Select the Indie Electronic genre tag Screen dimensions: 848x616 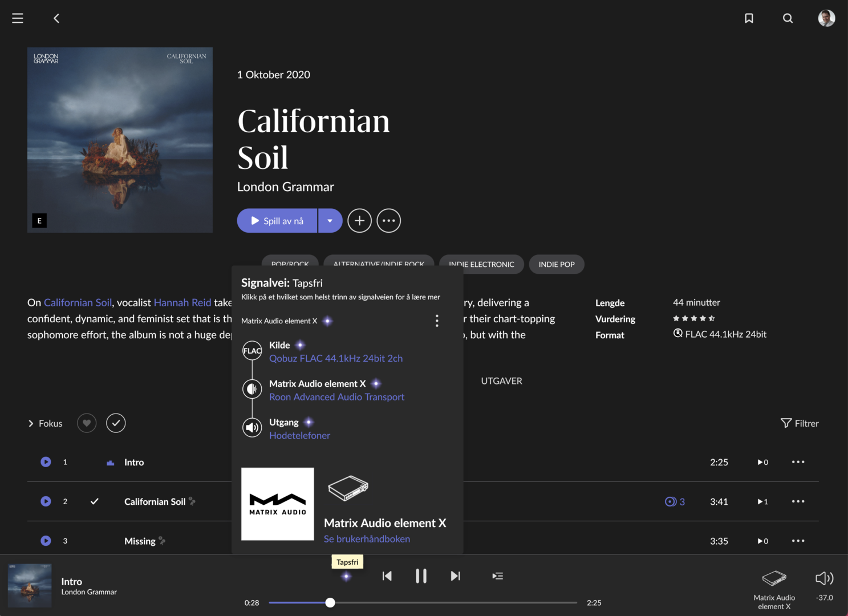481,264
